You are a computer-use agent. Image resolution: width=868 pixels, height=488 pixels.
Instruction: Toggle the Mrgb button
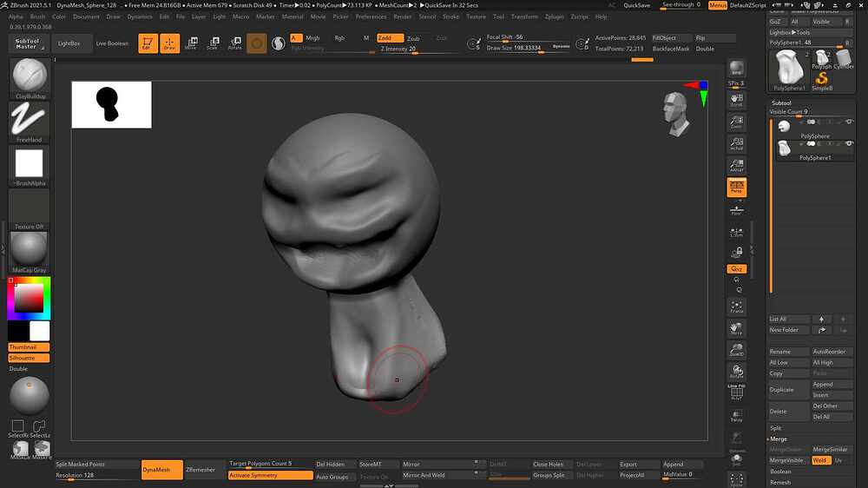[x=312, y=38]
